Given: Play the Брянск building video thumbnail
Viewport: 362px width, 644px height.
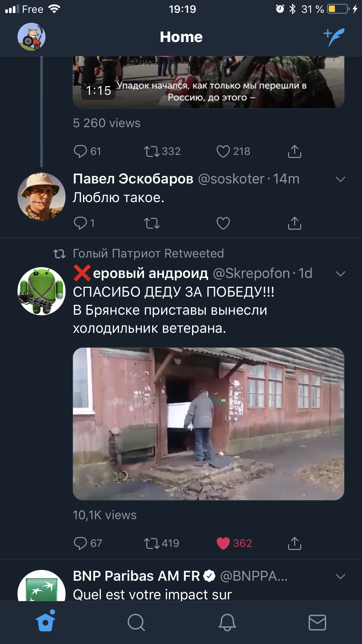Looking at the screenshot, I should pyautogui.click(x=208, y=424).
